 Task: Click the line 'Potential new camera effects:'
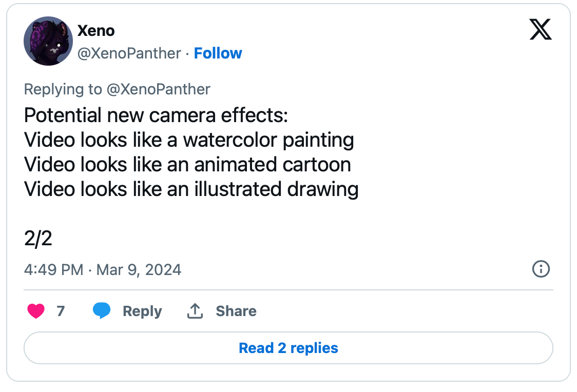[x=156, y=115]
